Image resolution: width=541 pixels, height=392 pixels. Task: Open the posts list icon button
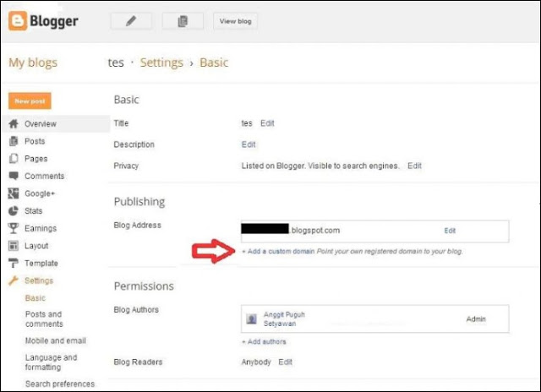pyautogui.click(x=183, y=21)
